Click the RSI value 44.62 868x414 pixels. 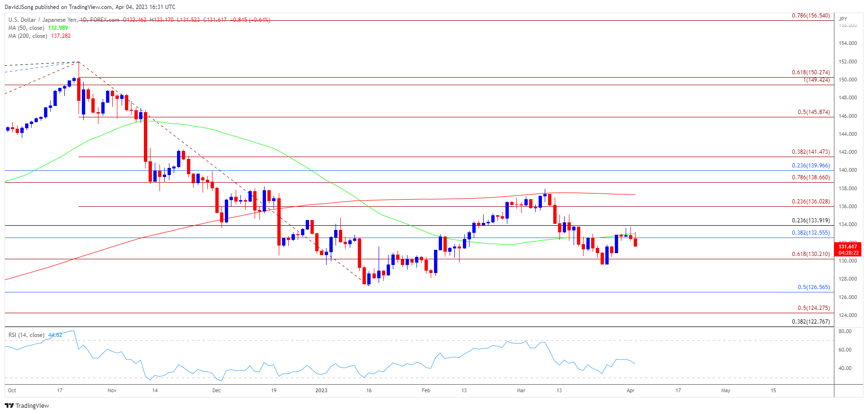[x=55, y=335]
